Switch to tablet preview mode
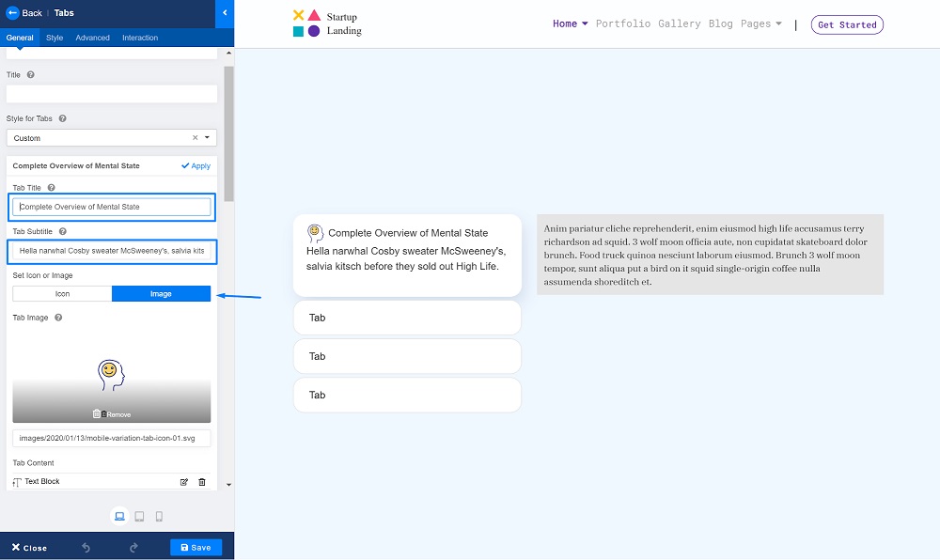The width and height of the screenshot is (940, 560). tap(139, 516)
